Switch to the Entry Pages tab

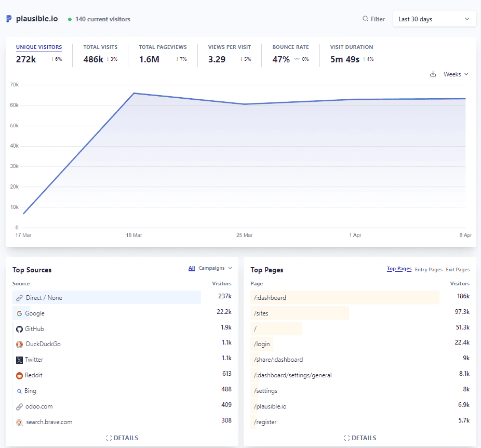tap(429, 269)
